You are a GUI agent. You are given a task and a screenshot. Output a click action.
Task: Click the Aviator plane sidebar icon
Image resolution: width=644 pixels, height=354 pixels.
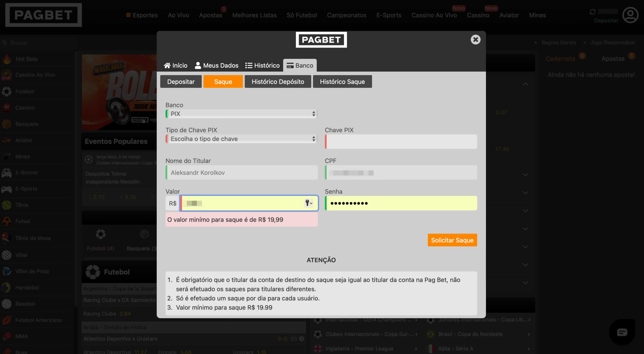[7, 140]
